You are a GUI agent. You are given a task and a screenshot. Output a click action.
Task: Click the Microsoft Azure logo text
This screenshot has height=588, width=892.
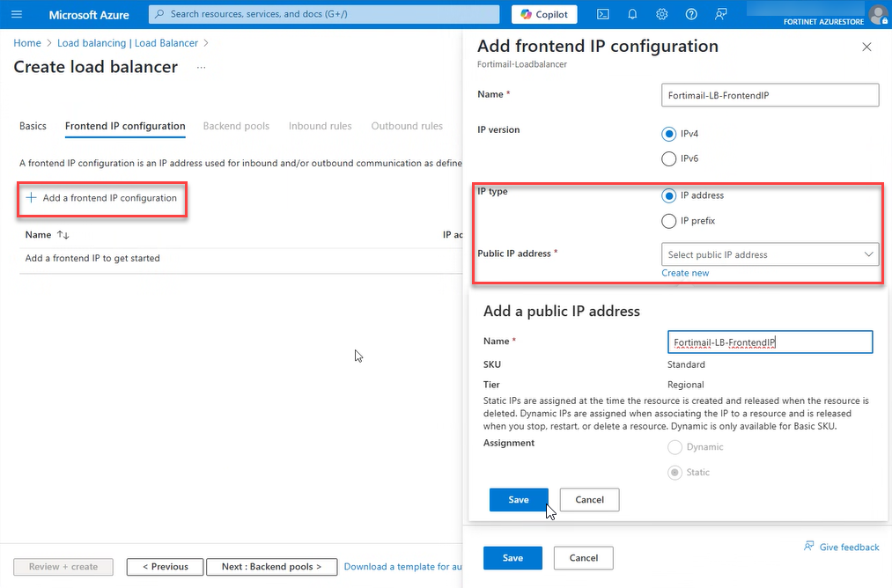[89, 15]
